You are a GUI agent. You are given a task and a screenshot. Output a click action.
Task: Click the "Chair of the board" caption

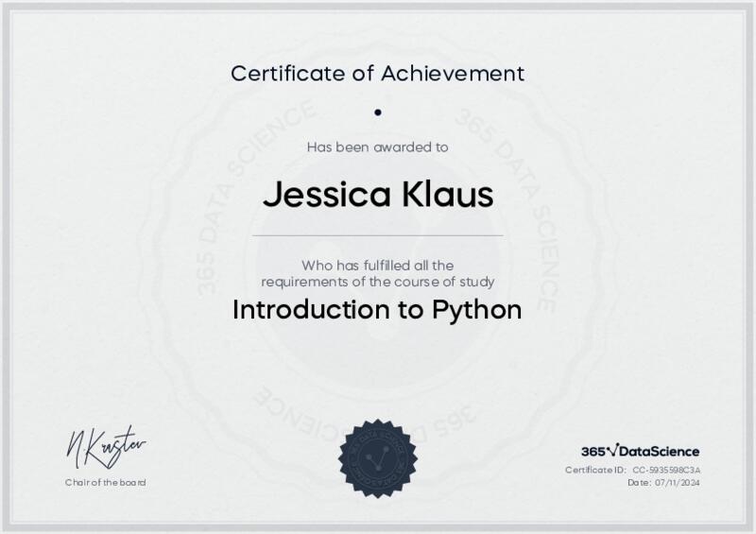click(x=106, y=482)
